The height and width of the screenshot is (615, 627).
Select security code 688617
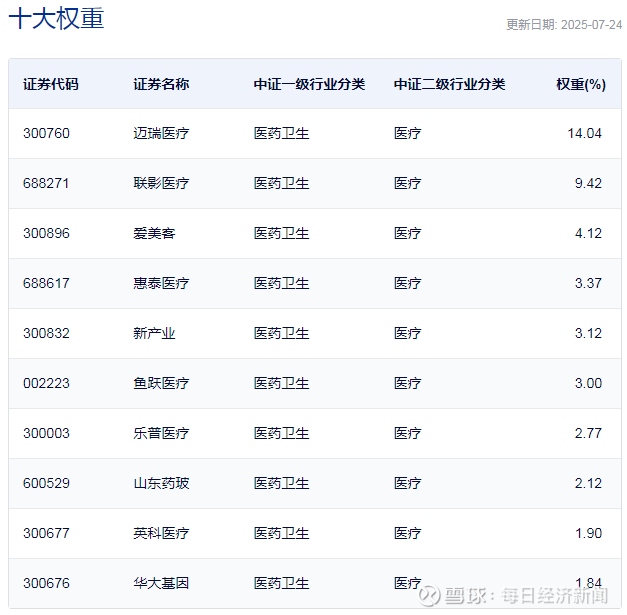(46, 283)
